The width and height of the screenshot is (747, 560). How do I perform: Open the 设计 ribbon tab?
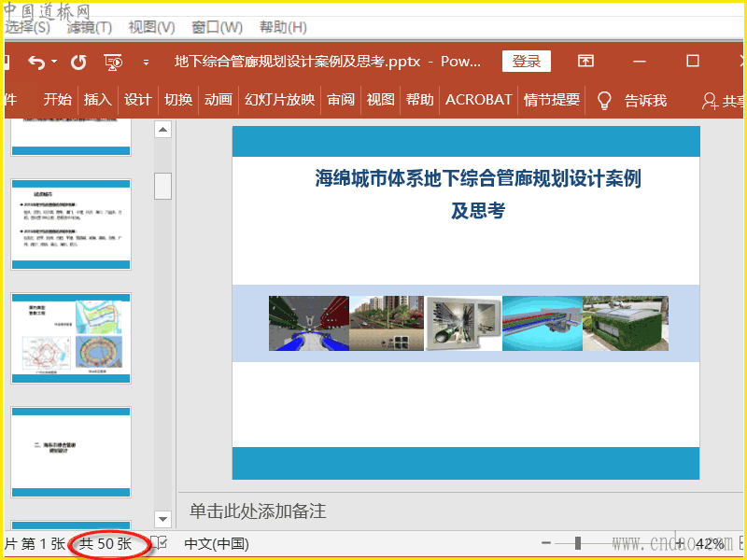[x=137, y=100]
